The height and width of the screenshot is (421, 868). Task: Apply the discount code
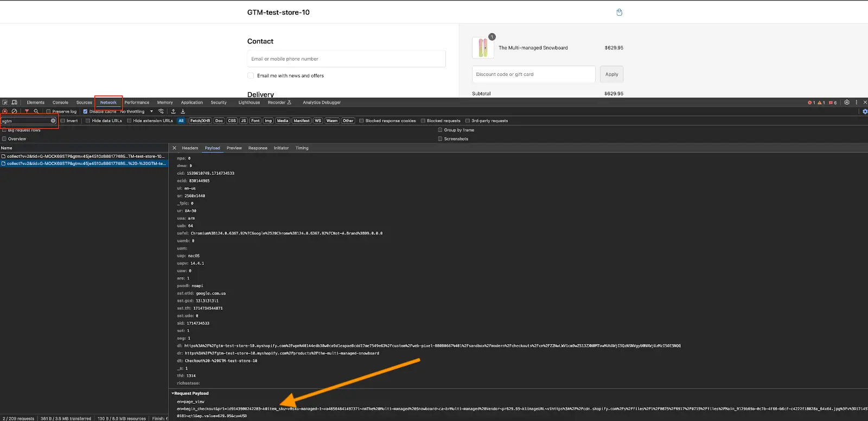click(611, 74)
